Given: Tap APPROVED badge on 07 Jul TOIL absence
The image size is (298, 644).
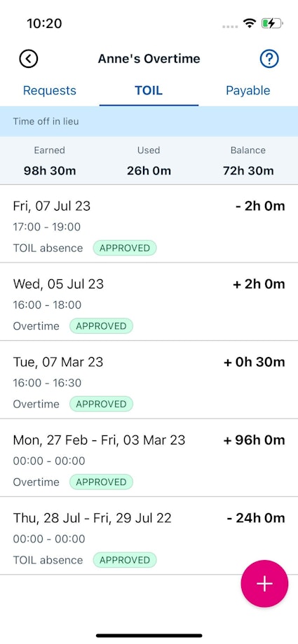Looking at the screenshot, I should point(125,248).
